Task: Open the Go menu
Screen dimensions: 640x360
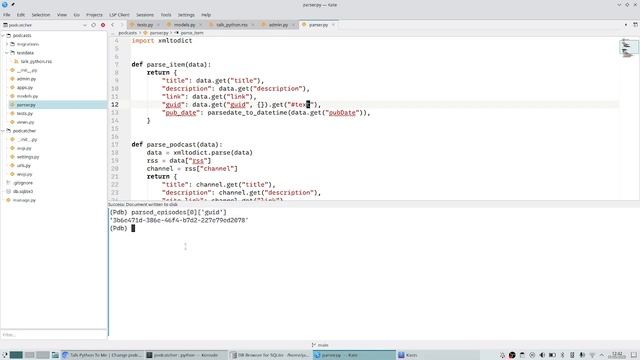Action: click(77, 15)
